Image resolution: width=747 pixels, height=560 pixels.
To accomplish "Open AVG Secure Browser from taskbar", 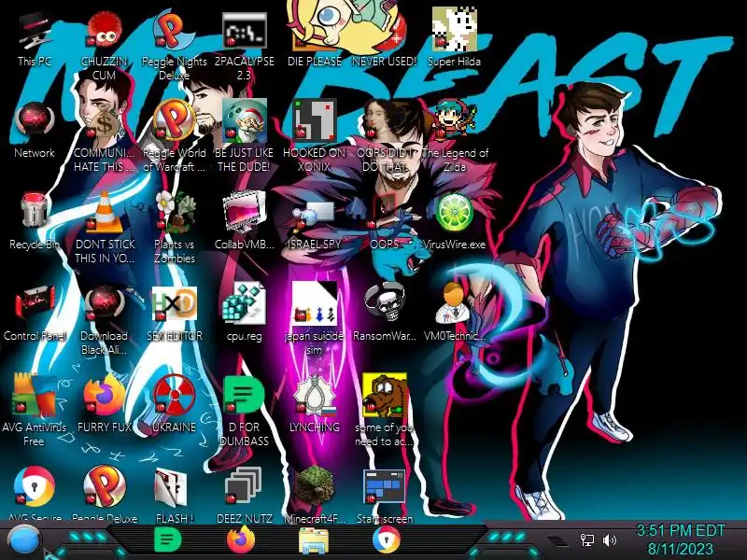I will click(x=386, y=540).
